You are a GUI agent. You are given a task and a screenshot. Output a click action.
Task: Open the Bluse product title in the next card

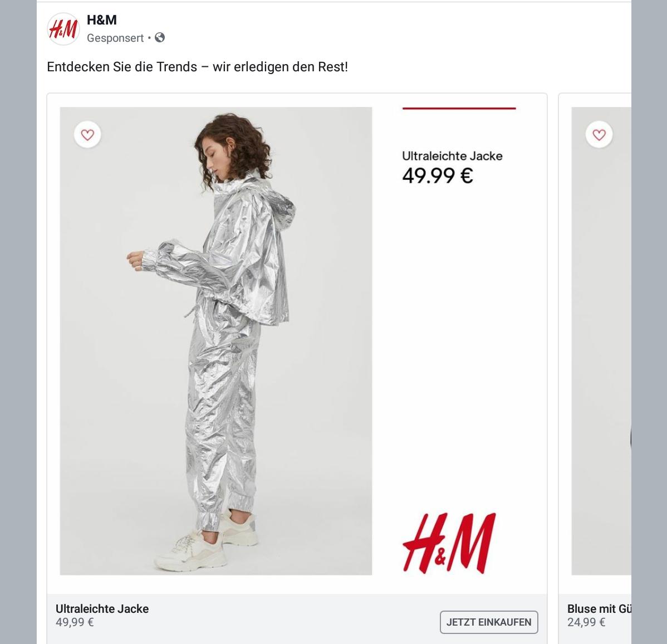coord(599,609)
